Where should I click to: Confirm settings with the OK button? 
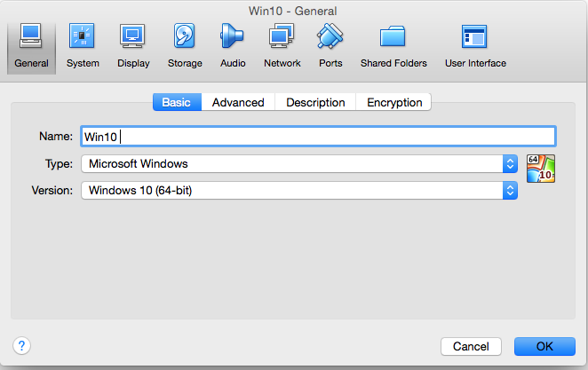click(x=544, y=346)
